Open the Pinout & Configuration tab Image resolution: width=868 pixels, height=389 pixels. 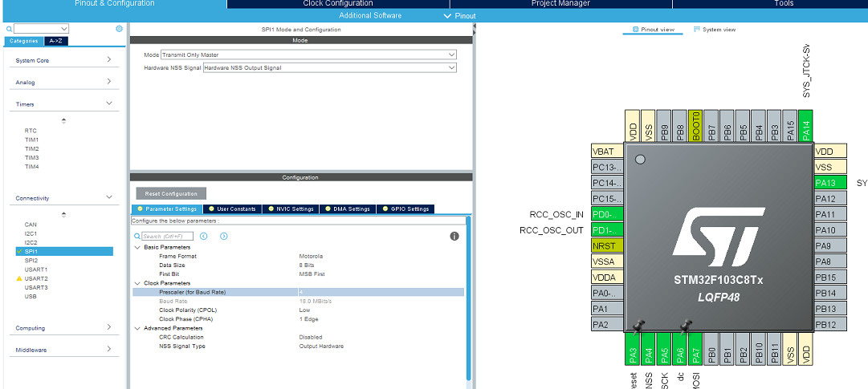click(113, 4)
